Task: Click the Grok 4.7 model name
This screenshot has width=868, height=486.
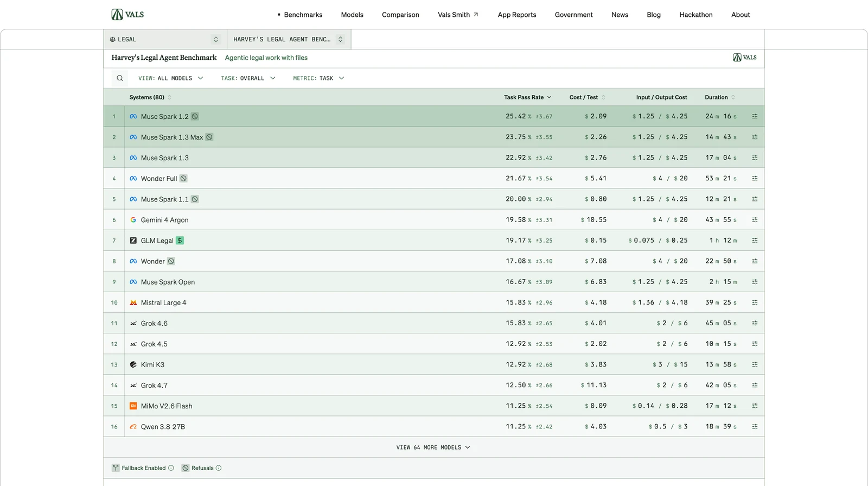Action: click(154, 386)
